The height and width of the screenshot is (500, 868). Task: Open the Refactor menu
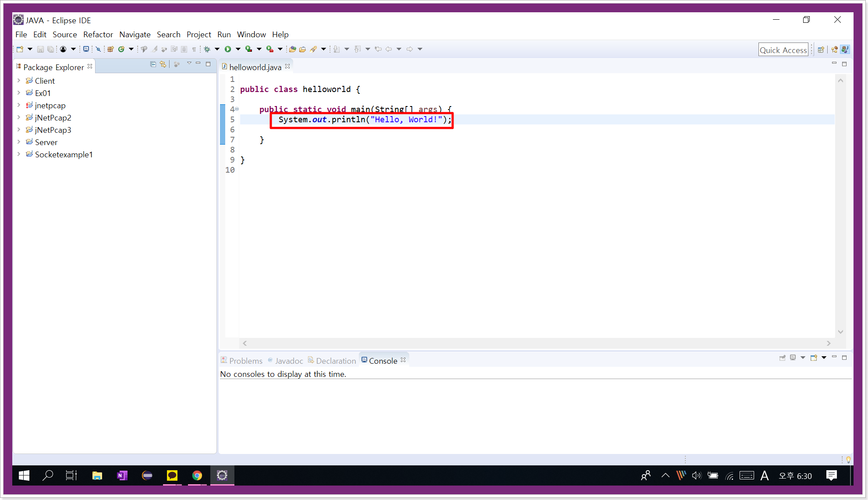tap(98, 34)
